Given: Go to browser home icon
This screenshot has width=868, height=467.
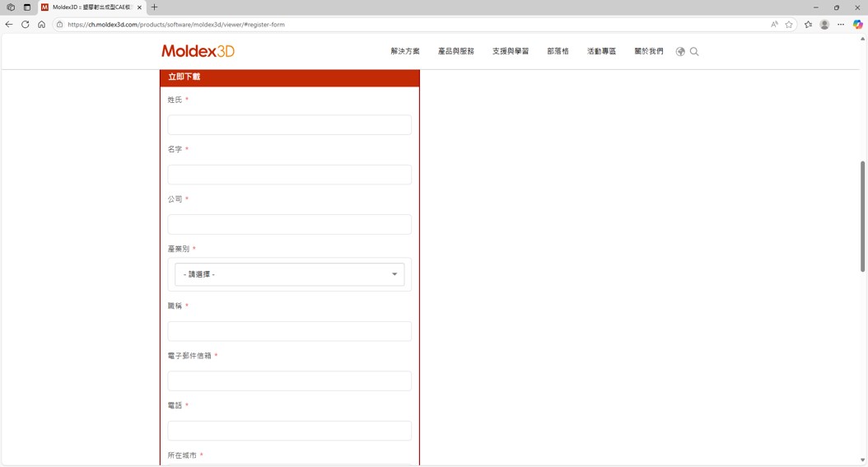Looking at the screenshot, I should pyautogui.click(x=41, y=25).
